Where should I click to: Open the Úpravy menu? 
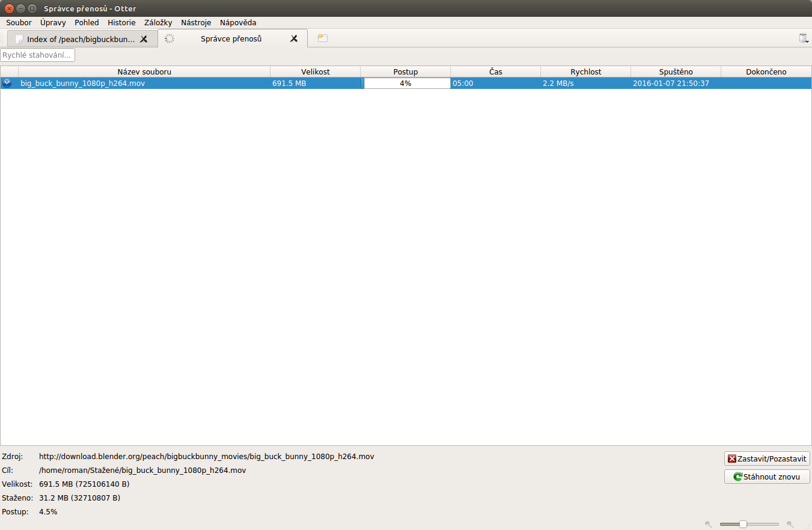click(x=53, y=23)
